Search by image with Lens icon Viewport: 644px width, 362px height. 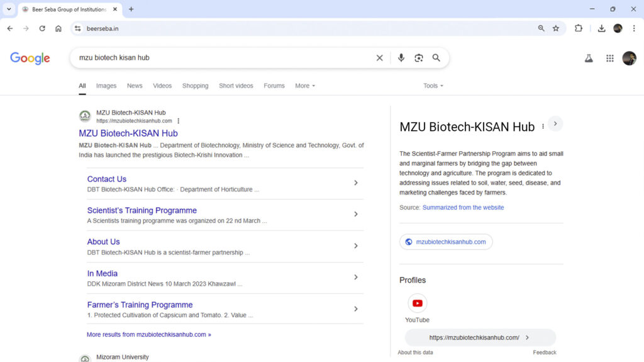[418, 58]
